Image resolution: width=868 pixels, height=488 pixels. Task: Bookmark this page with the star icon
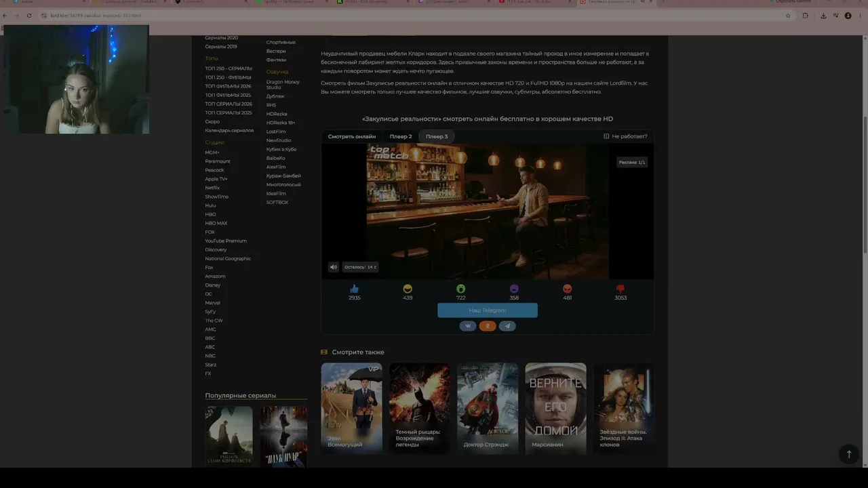point(788,16)
